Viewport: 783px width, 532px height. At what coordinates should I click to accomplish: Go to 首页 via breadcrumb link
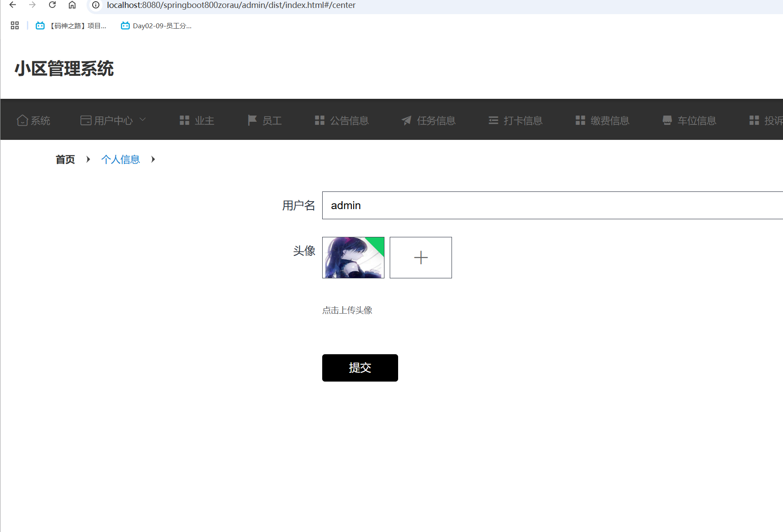[x=65, y=159]
